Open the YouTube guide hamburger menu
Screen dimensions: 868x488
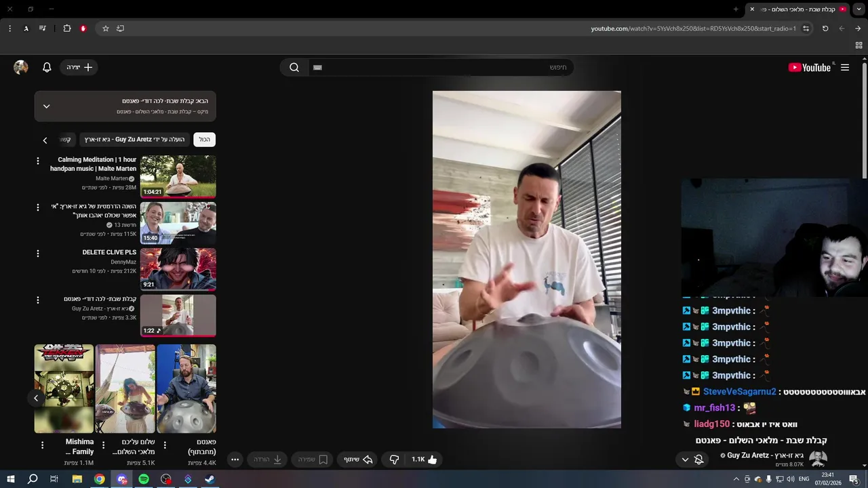tap(845, 67)
